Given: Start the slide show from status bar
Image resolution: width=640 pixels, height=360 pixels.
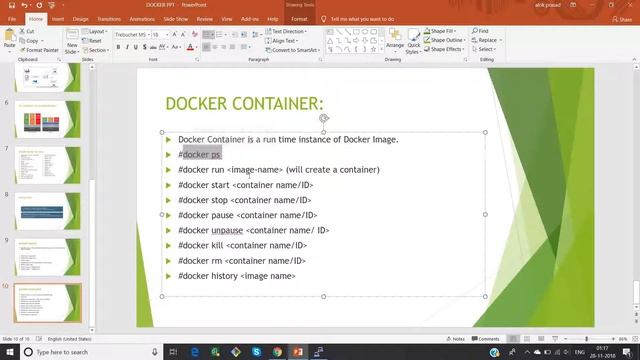Looking at the screenshot, I should click(x=555, y=339).
